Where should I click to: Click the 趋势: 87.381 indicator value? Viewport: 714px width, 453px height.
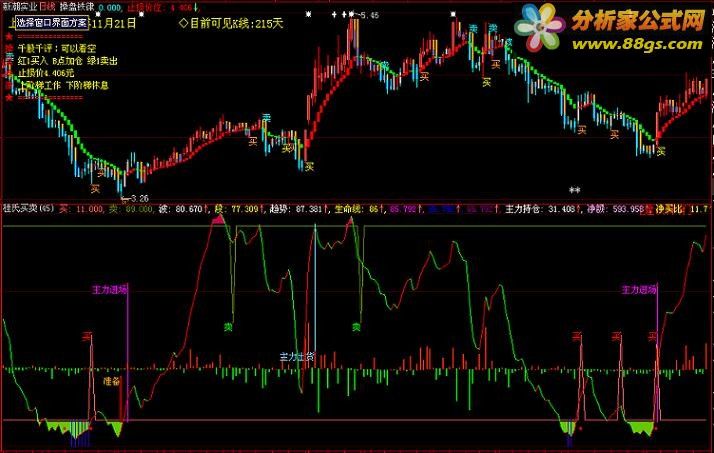click(298, 209)
